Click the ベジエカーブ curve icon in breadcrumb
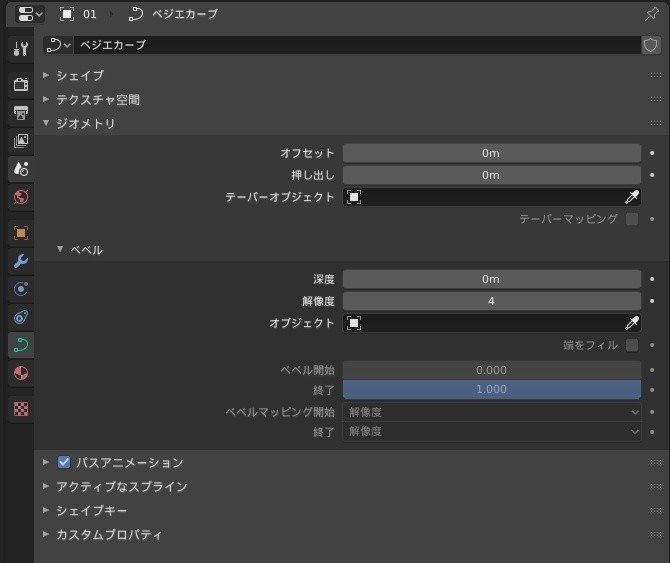This screenshot has height=563, width=670. [x=136, y=14]
